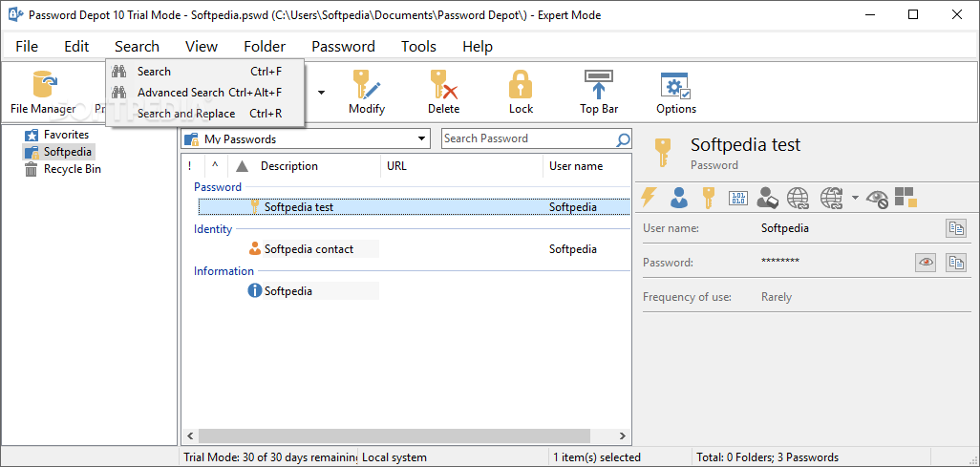Click the exclamation mark column header
The image size is (980, 467).
pos(190,165)
